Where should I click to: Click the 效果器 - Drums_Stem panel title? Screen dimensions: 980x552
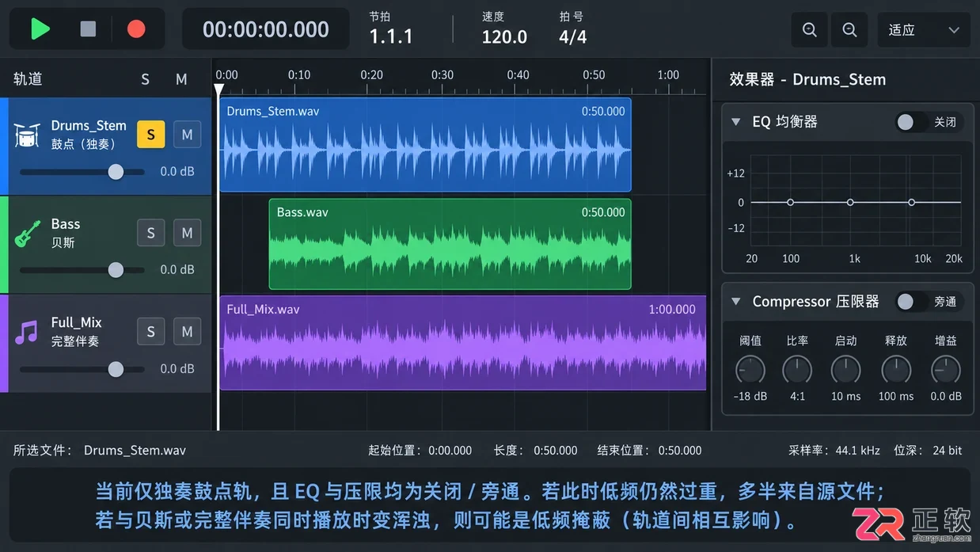[x=807, y=80]
